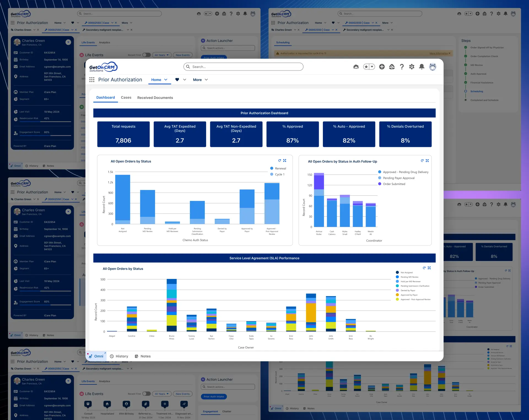Click the global actions plus icon
This screenshot has width=529, height=420.
[x=382, y=67]
